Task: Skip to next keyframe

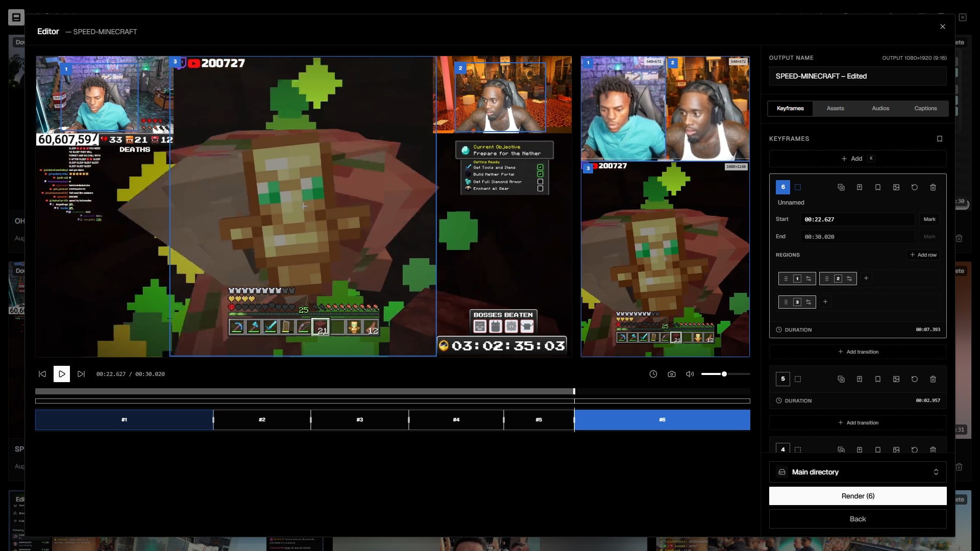Action: point(81,374)
